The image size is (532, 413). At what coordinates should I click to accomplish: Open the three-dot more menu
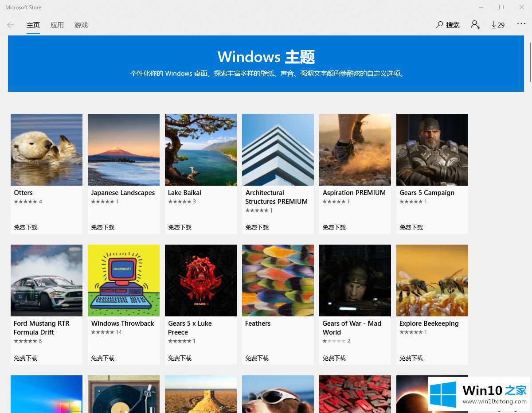point(521,24)
